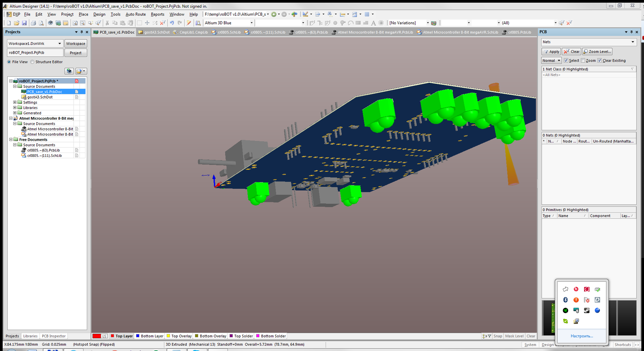Click the layer set LS icon at bottom
Screen dimensions: 644x351
pyautogui.click(x=104, y=336)
